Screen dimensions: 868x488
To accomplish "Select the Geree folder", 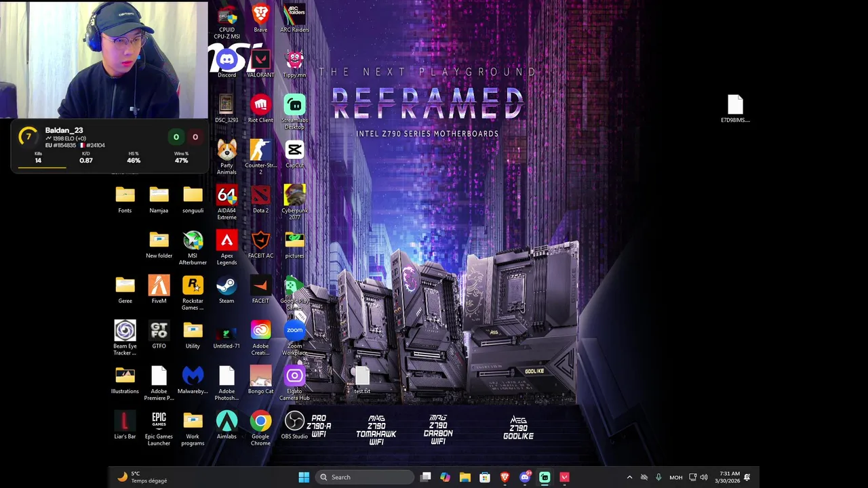I will pyautogui.click(x=125, y=290).
